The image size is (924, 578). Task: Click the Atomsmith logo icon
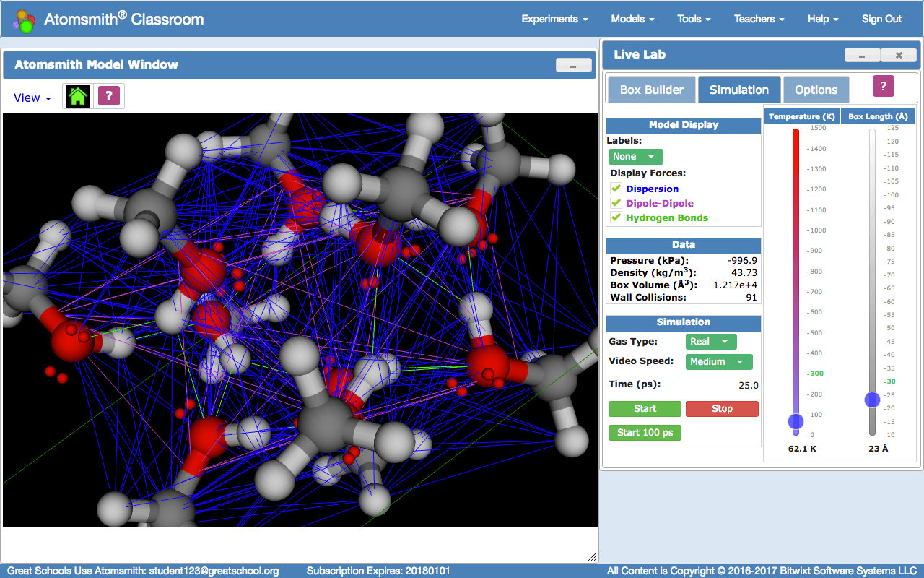click(25, 20)
